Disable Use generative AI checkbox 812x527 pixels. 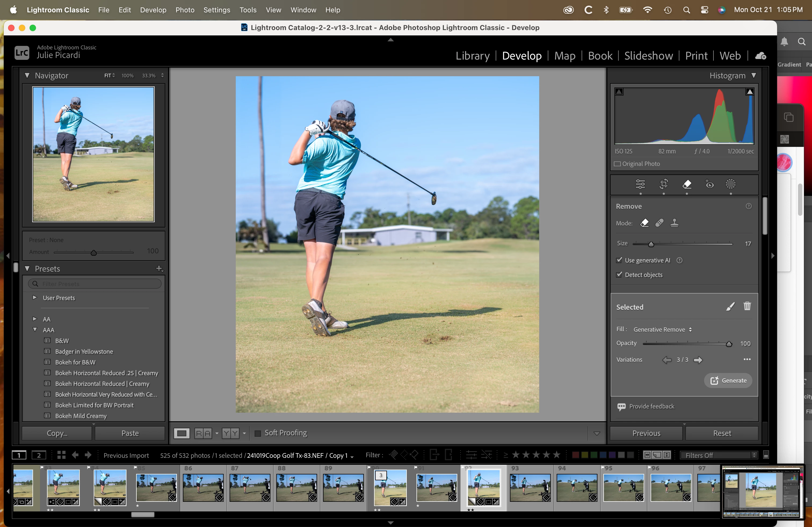619,260
